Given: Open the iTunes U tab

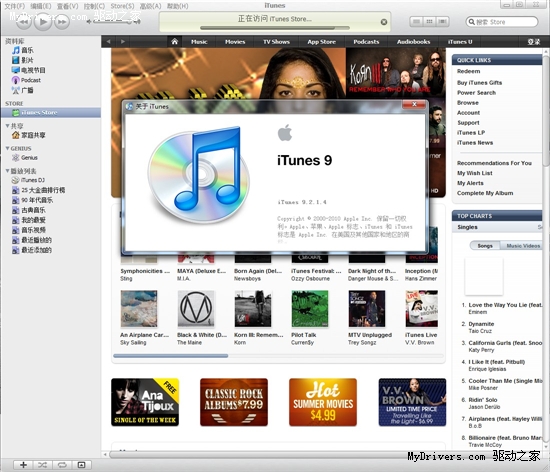Looking at the screenshot, I should [460, 42].
